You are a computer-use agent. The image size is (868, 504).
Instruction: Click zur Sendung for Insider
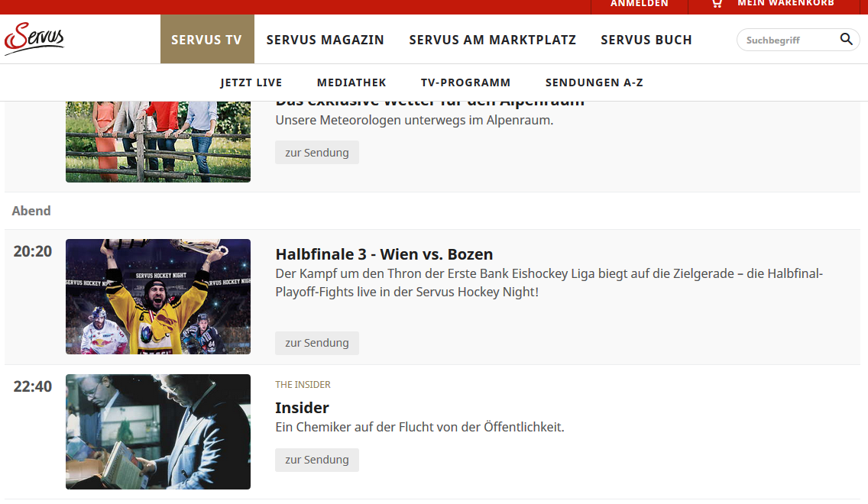tap(316, 460)
